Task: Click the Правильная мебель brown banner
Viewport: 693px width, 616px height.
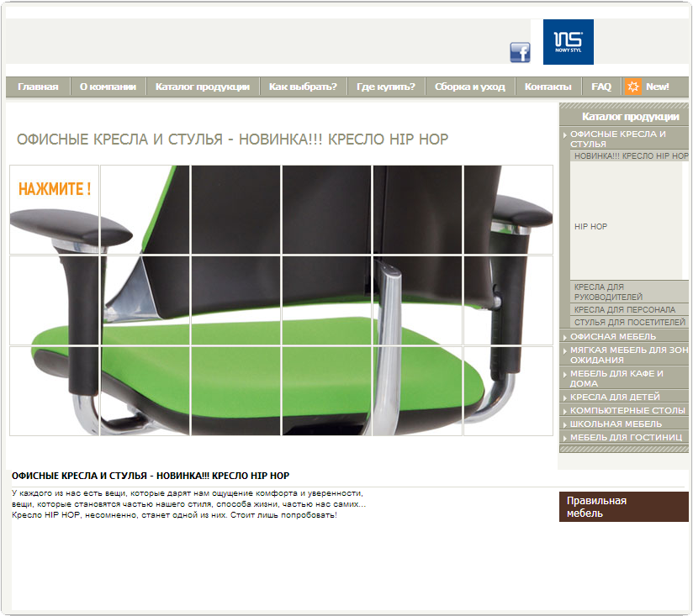Action: point(623,507)
